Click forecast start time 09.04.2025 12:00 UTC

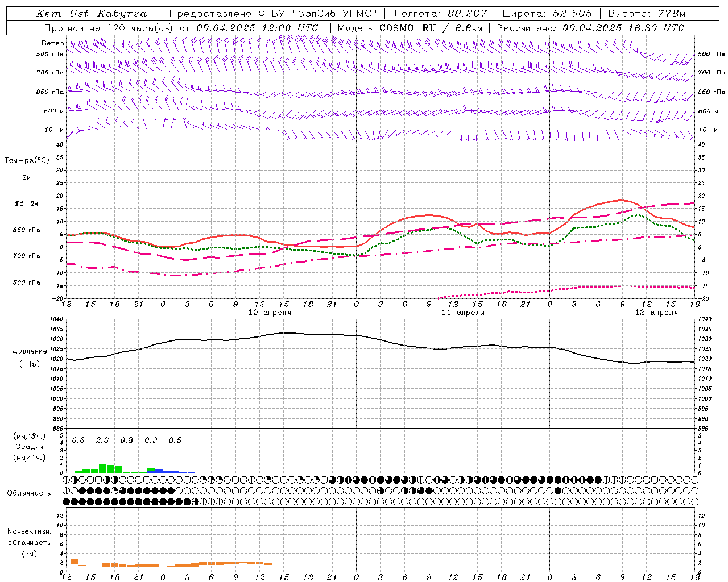(x=257, y=28)
